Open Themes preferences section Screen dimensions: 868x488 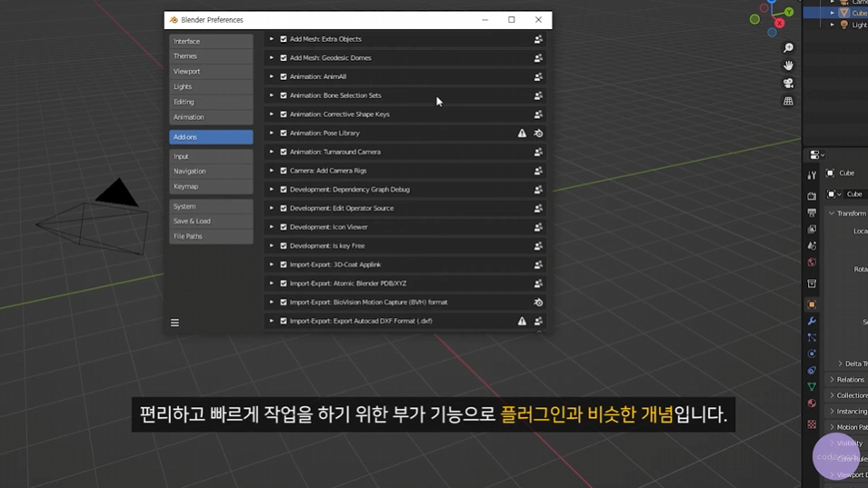pyautogui.click(x=211, y=56)
